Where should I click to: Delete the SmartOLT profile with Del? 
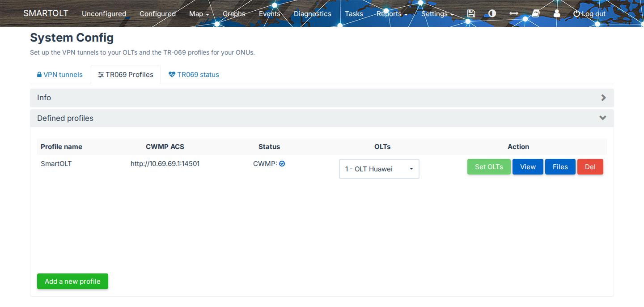[590, 167]
